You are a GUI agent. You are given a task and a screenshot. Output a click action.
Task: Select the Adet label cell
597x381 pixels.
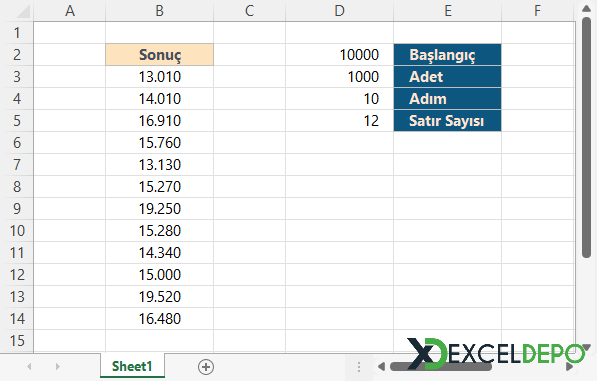pyautogui.click(x=448, y=77)
